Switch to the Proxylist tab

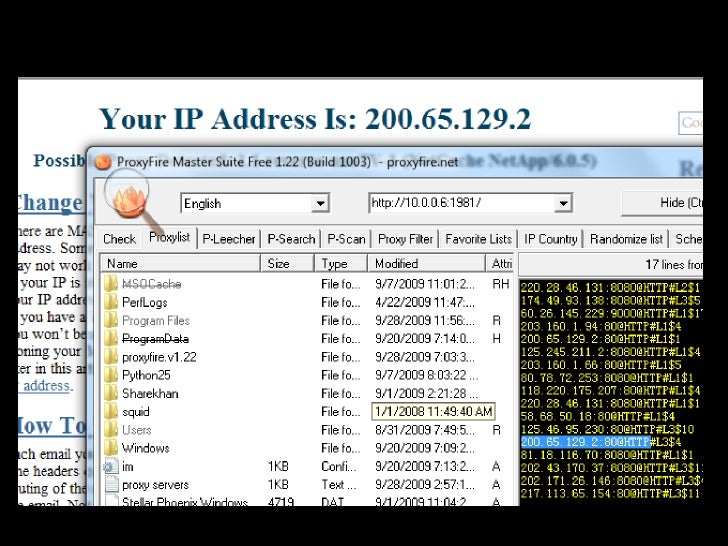pos(169,237)
